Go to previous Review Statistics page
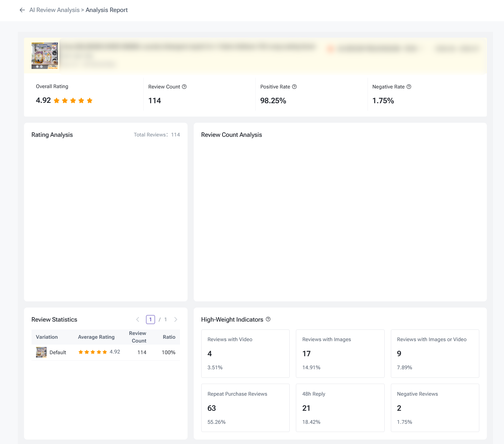Image resolution: width=504 pixels, height=444 pixels. pyautogui.click(x=138, y=320)
